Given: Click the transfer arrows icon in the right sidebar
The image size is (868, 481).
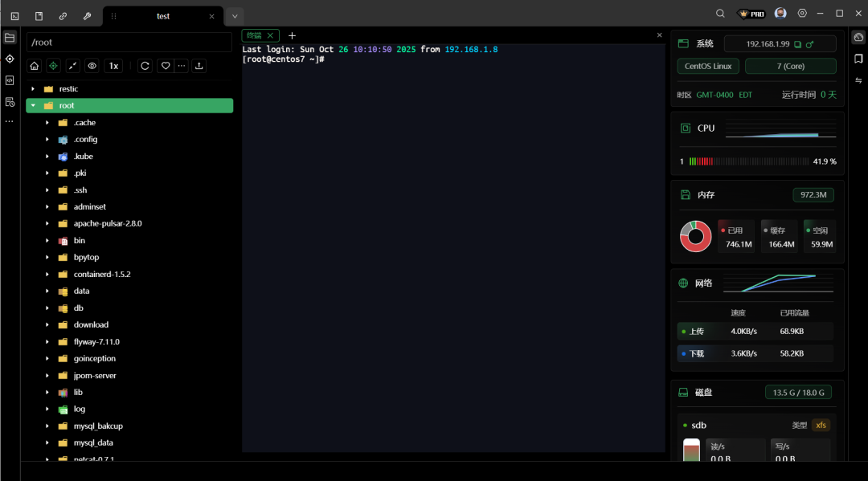Looking at the screenshot, I should pyautogui.click(x=858, y=80).
